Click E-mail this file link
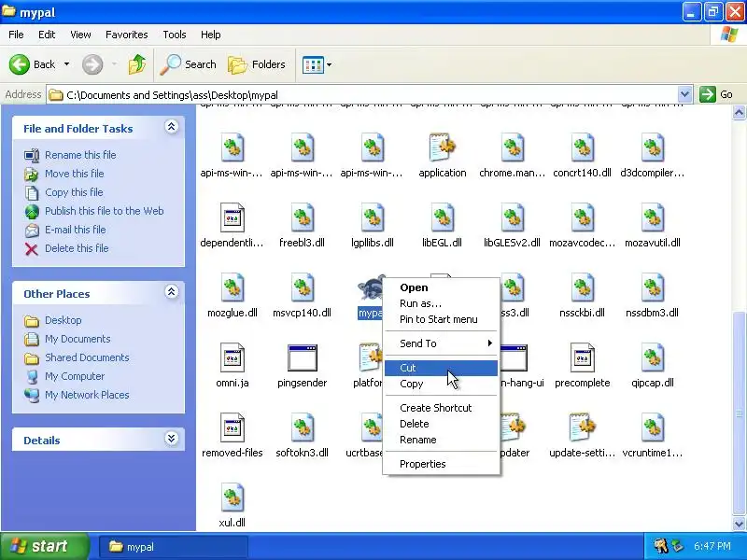 point(76,230)
